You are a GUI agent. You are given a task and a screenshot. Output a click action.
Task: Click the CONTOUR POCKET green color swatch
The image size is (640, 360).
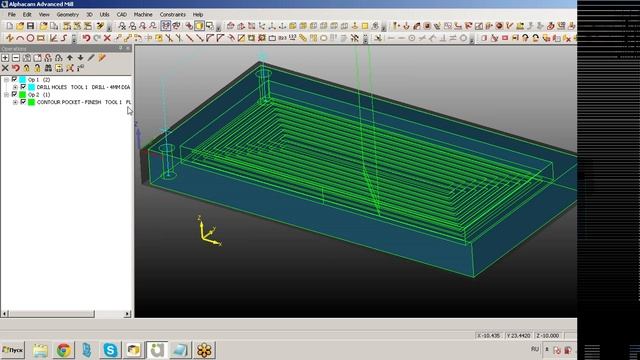tap(31, 102)
